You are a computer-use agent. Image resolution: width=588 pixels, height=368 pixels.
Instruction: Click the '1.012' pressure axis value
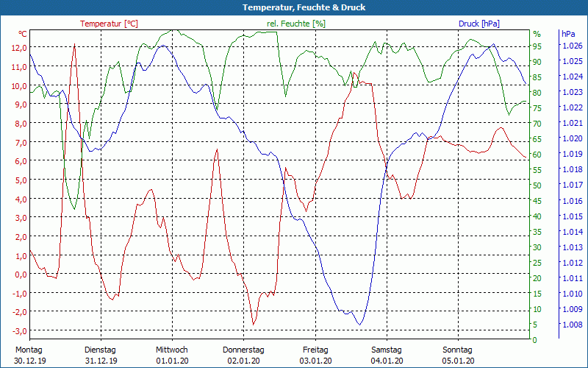pyautogui.click(x=573, y=263)
